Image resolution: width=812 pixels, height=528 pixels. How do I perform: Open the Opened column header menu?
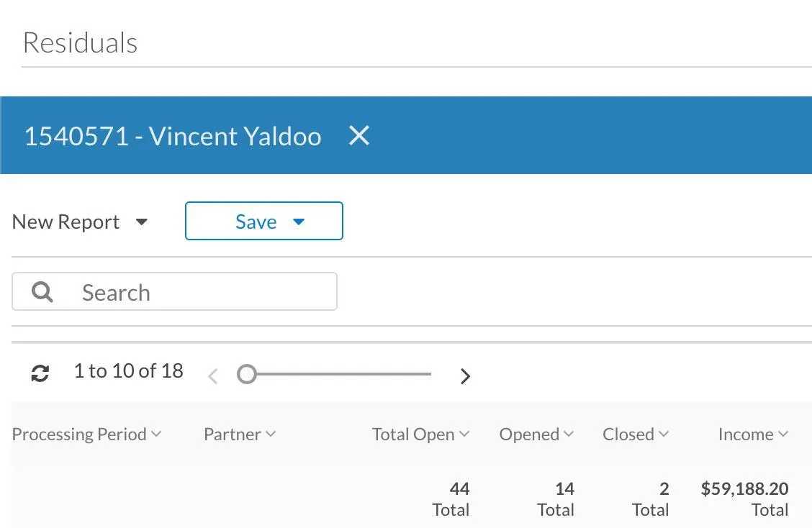point(569,434)
